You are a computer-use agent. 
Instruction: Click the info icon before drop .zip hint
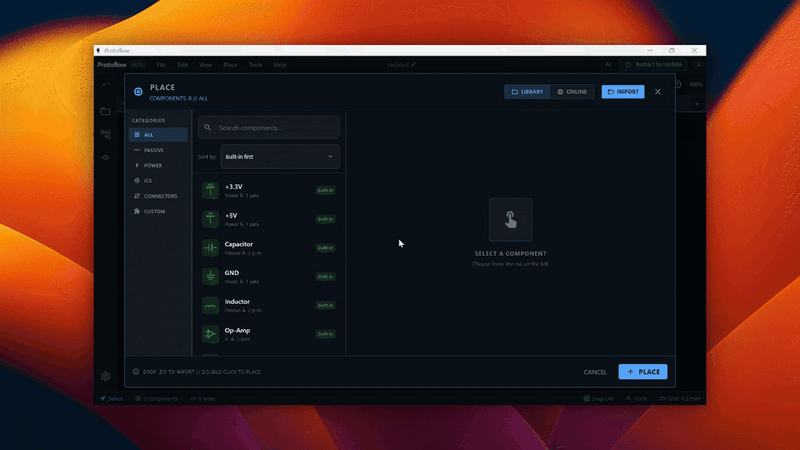pos(136,372)
